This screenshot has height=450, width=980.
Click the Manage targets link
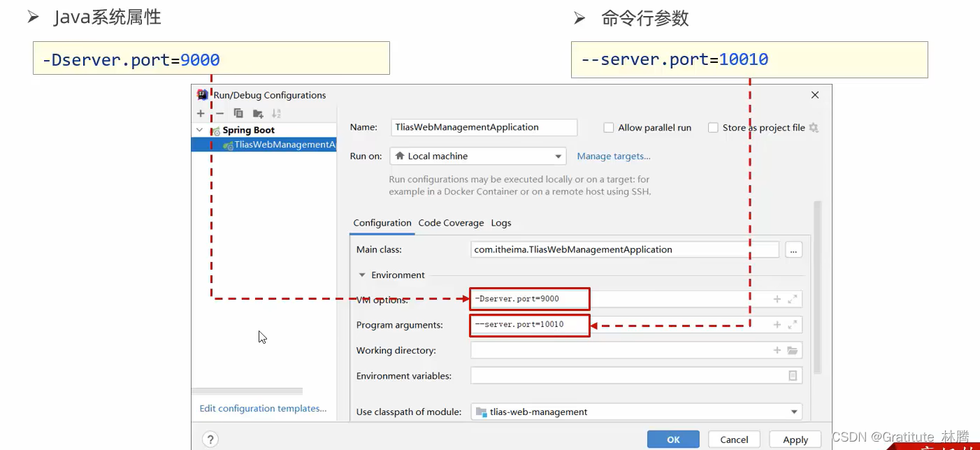click(x=614, y=156)
